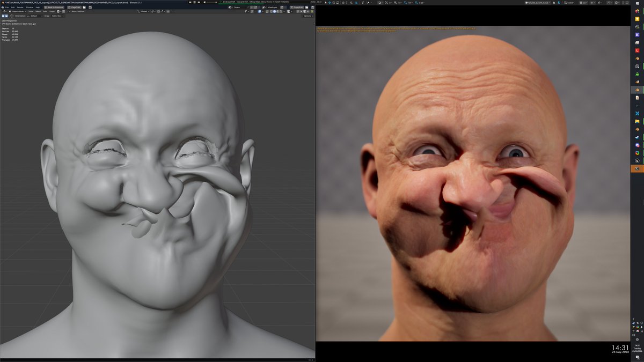Open the Unreal Engine taskbar icon

point(637,161)
